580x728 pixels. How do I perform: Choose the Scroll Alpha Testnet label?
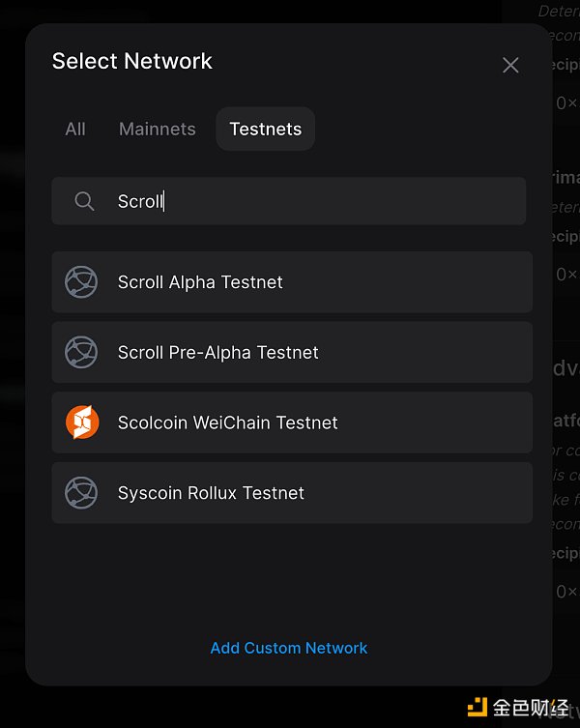pyautogui.click(x=200, y=282)
